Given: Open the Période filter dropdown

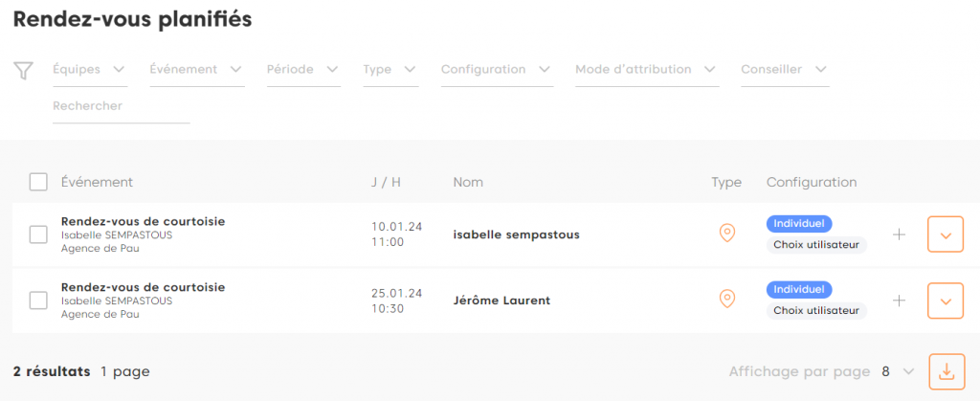Looking at the screenshot, I should (x=303, y=70).
